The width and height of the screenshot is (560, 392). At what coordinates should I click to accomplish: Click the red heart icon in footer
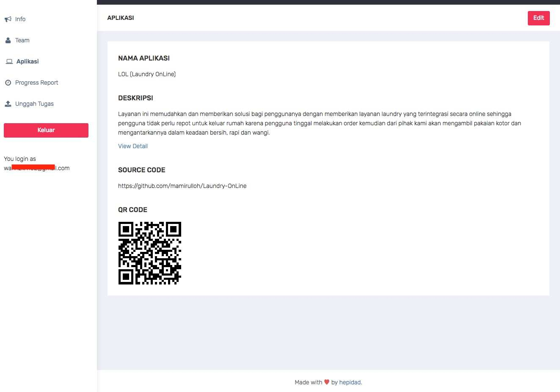coord(327,382)
